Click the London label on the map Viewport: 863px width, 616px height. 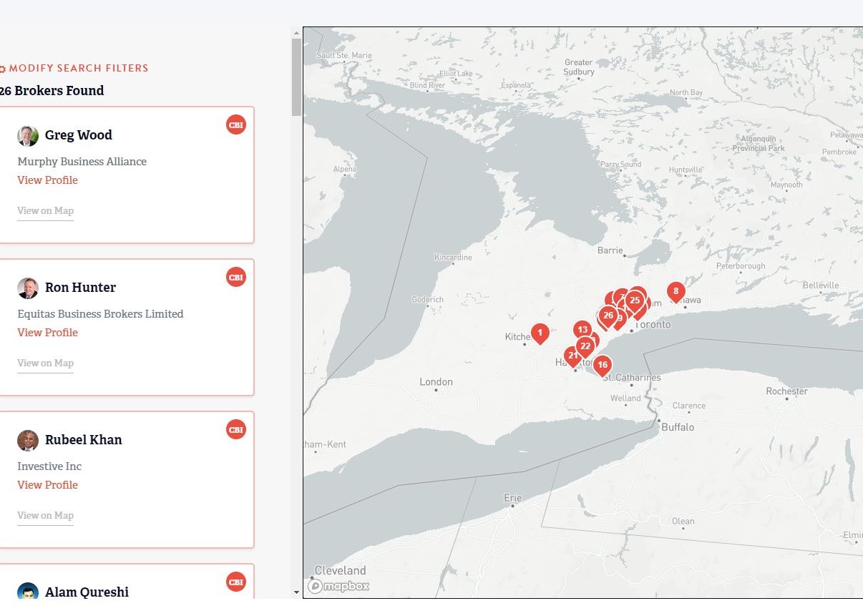pyautogui.click(x=436, y=382)
